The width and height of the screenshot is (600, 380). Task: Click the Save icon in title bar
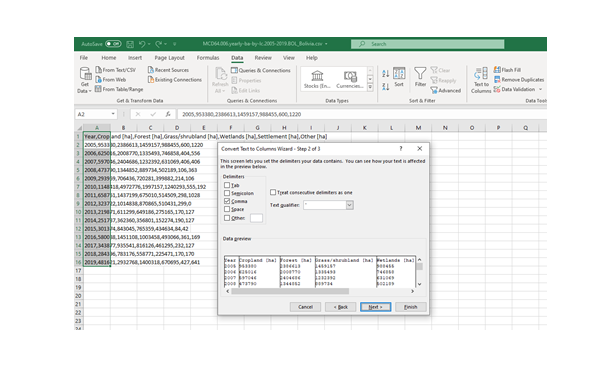pos(130,44)
